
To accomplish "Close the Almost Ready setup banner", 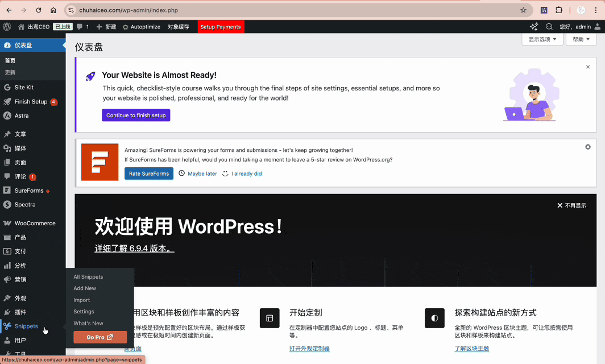I will [x=588, y=67].
